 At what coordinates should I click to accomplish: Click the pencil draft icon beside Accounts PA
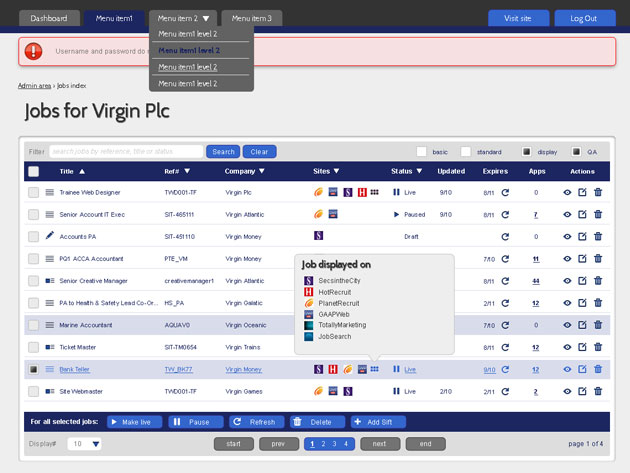pos(49,235)
